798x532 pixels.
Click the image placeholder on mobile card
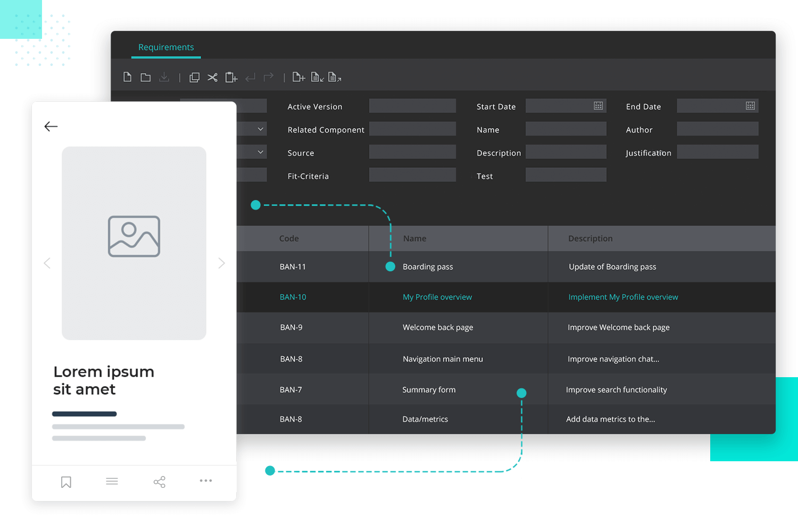[134, 243]
